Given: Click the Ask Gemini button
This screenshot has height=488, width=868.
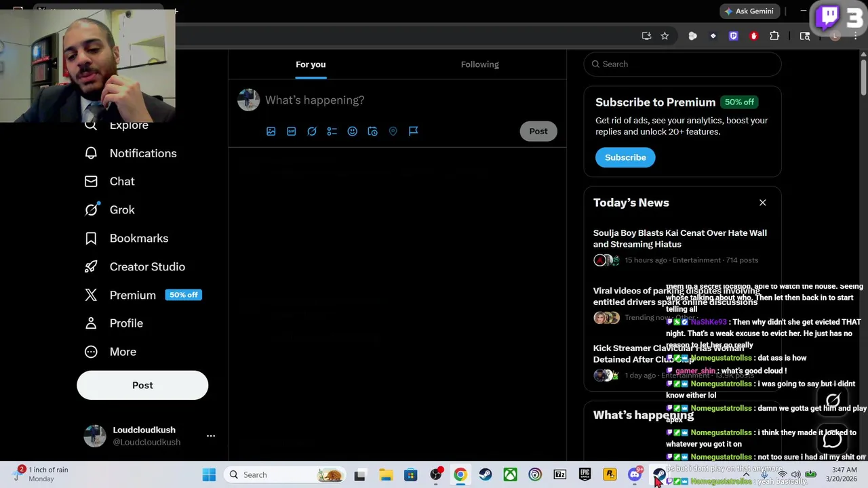Looking at the screenshot, I should 749,11.
